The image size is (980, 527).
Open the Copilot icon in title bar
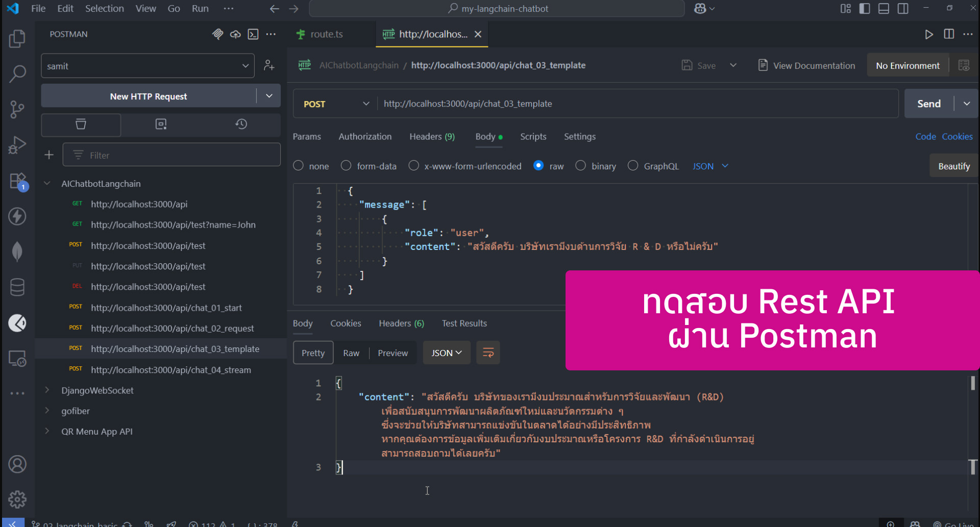[x=700, y=9]
